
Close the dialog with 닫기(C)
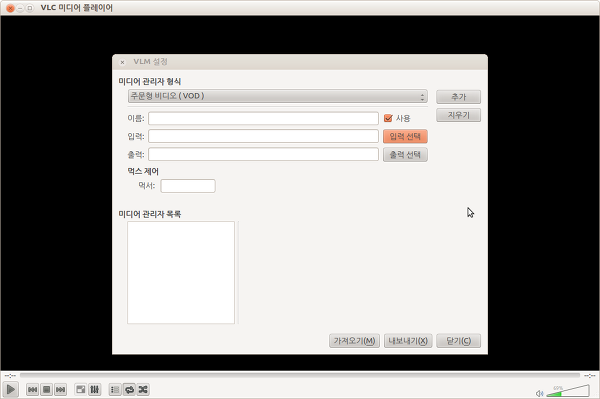click(x=458, y=340)
